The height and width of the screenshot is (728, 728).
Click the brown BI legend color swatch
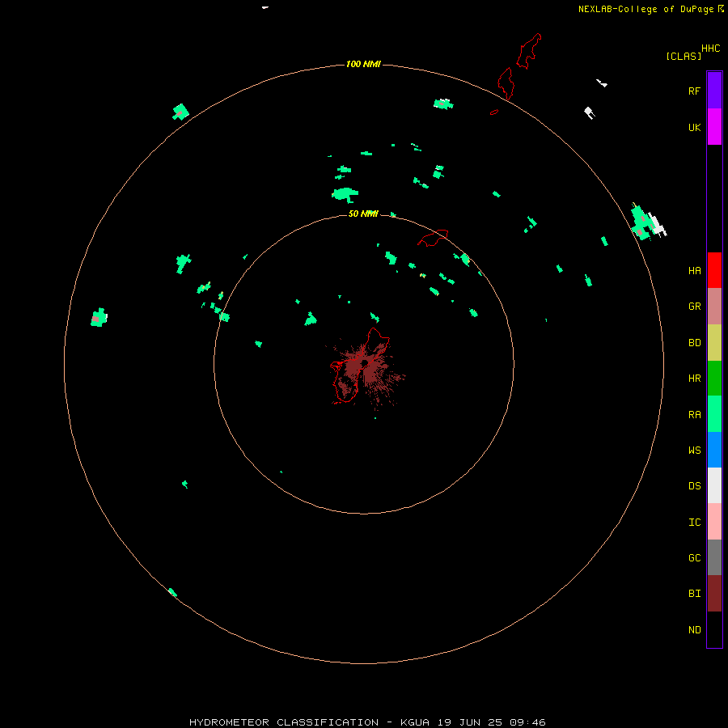click(x=714, y=594)
